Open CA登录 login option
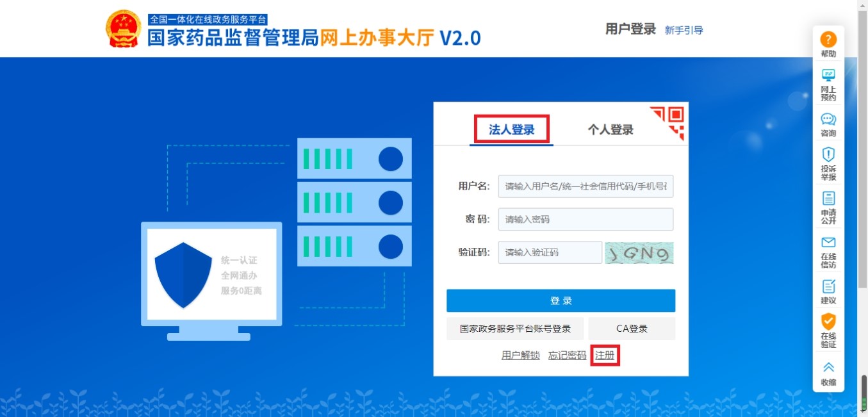The height and width of the screenshot is (417, 868). (632, 328)
